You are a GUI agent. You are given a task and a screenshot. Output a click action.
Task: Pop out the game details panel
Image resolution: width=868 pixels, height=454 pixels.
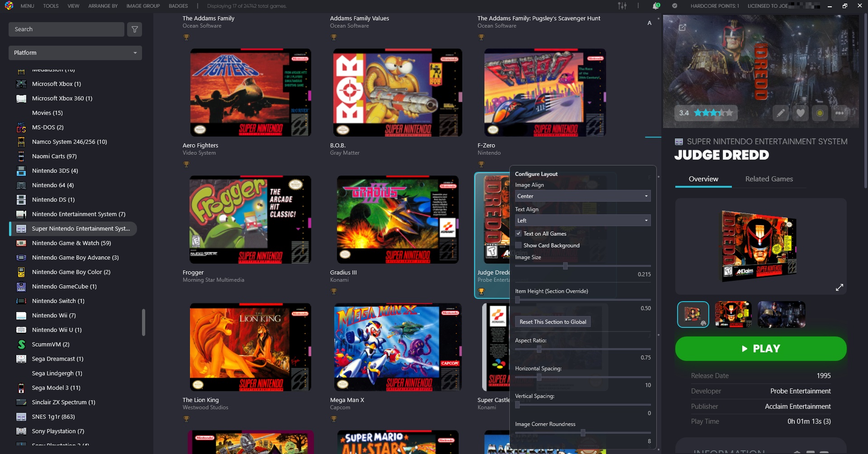point(683,28)
